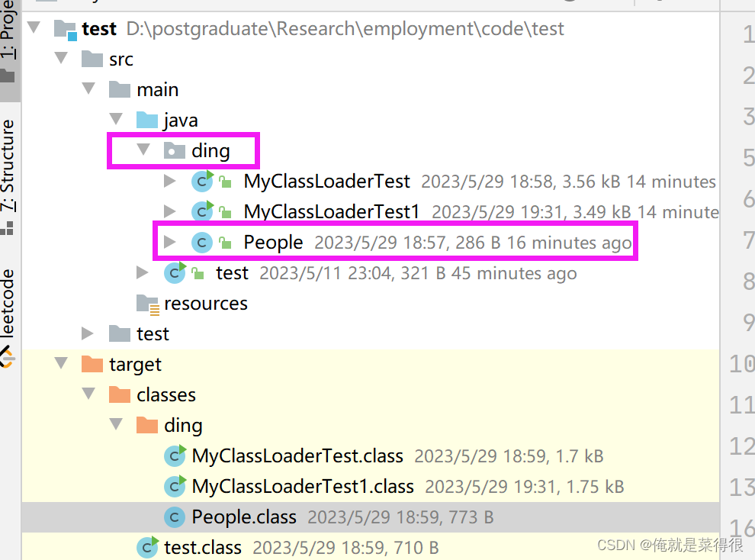Click the '2023/5/29 18:57, 286 B' details text

pyautogui.click(x=407, y=243)
